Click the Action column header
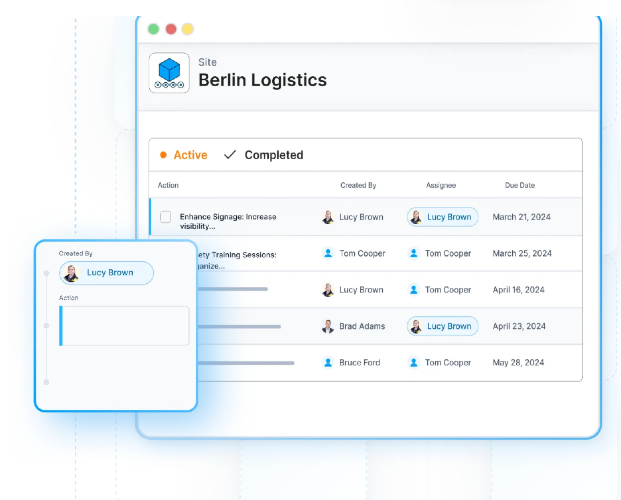Screen dimensions: 621x500 click(x=168, y=185)
